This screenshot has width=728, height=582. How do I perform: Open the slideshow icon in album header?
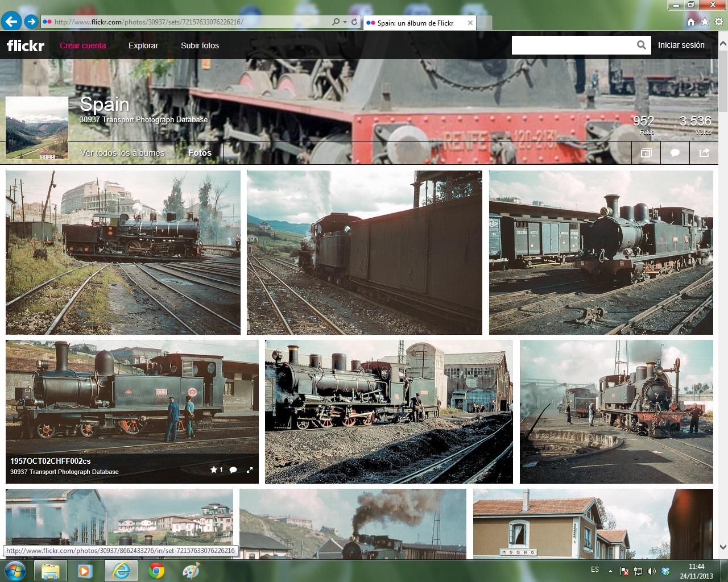point(646,153)
